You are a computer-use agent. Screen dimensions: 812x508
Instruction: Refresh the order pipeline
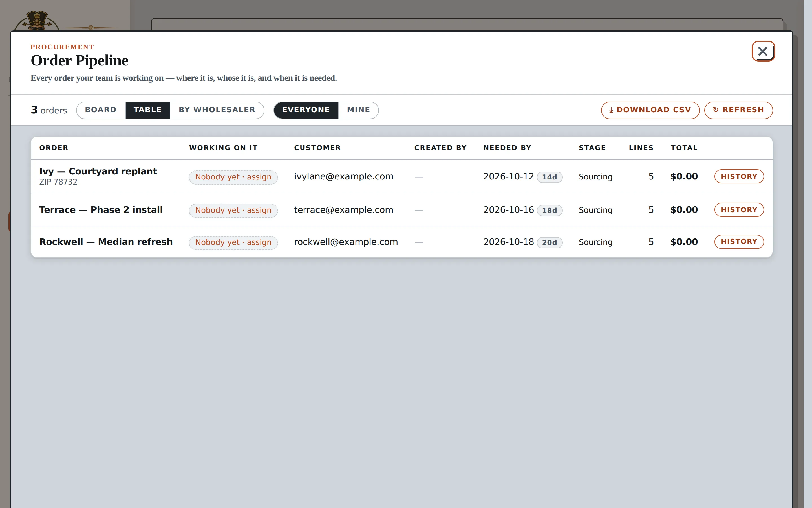(738, 110)
